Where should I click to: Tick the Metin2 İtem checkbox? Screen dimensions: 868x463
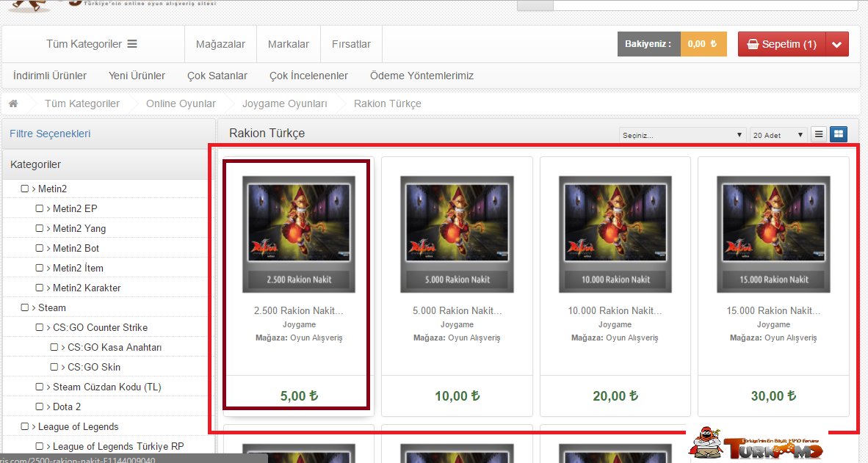click(x=40, y=268)
